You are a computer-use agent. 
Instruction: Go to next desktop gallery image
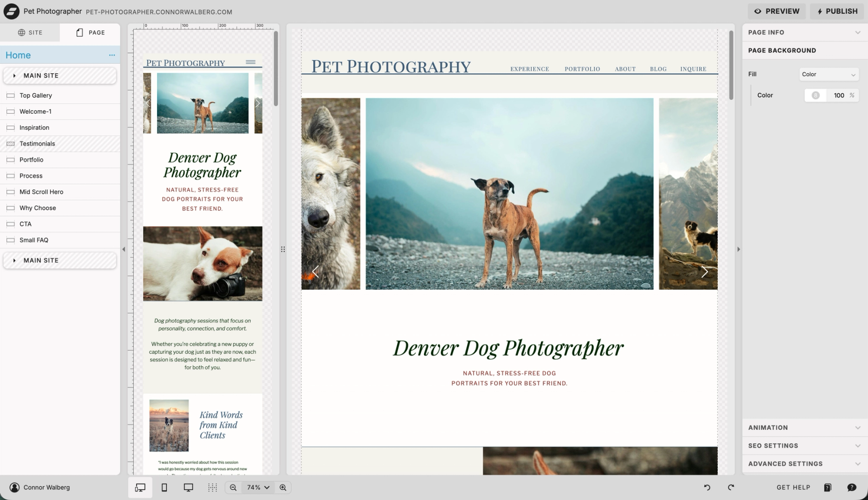pyautogui.click(x=704, y=272)
